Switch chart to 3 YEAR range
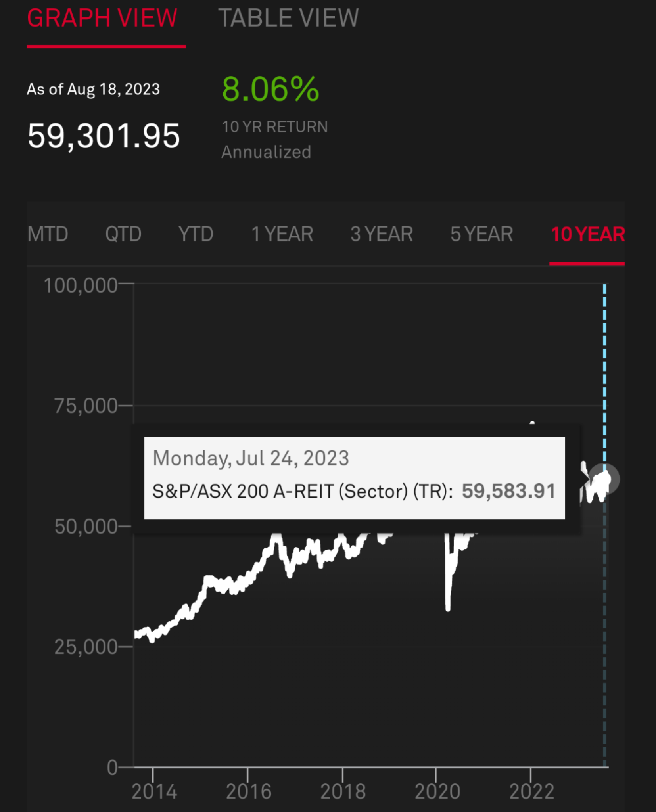 (382, 234)
